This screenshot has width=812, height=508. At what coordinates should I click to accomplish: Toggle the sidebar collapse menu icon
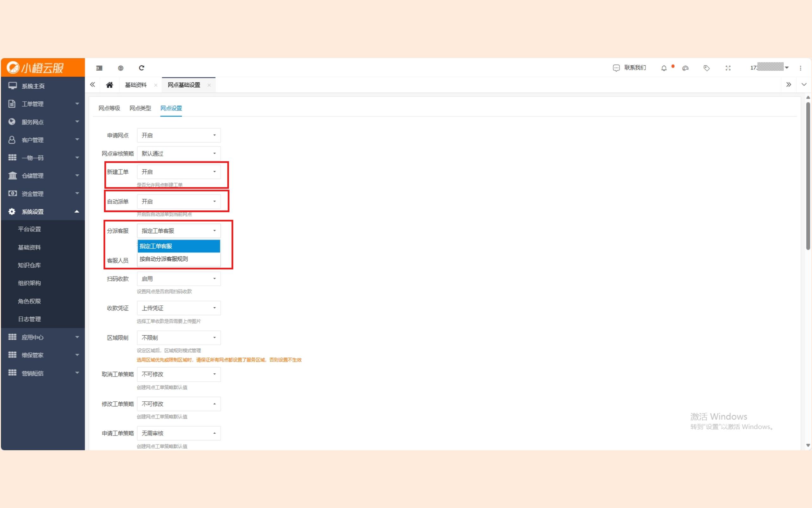(99, 68)
